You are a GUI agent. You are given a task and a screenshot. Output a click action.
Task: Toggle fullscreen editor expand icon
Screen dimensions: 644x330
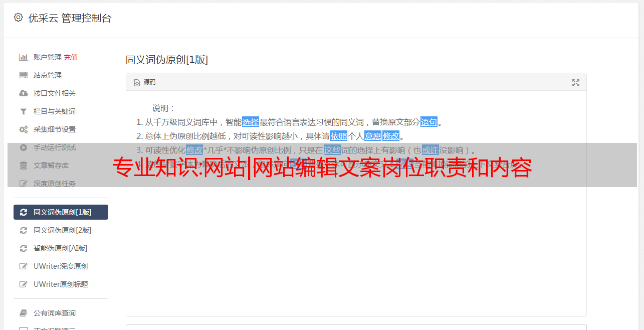coord(576,83)
